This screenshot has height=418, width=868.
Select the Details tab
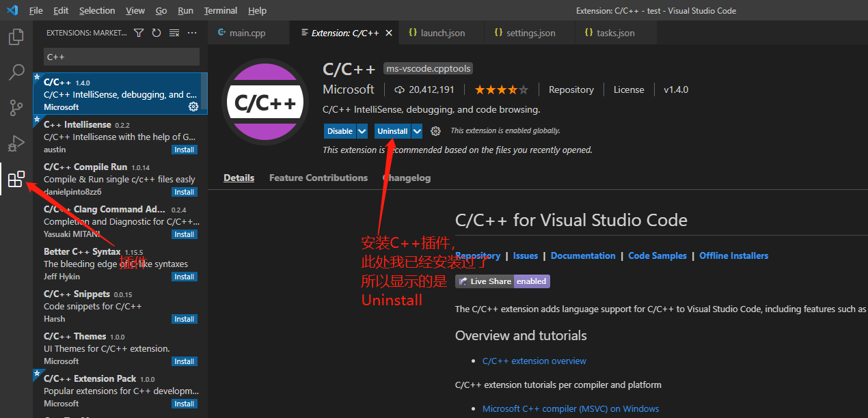point(239,178)
